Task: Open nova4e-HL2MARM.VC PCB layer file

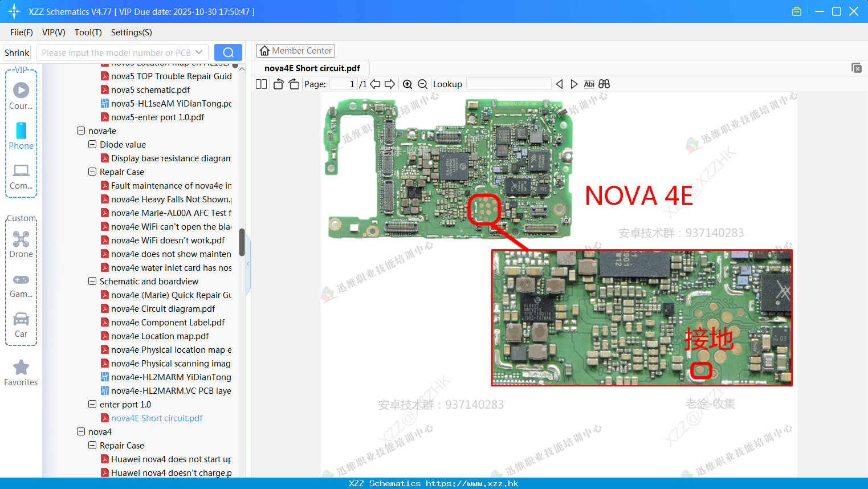Action: pos(166,391)
